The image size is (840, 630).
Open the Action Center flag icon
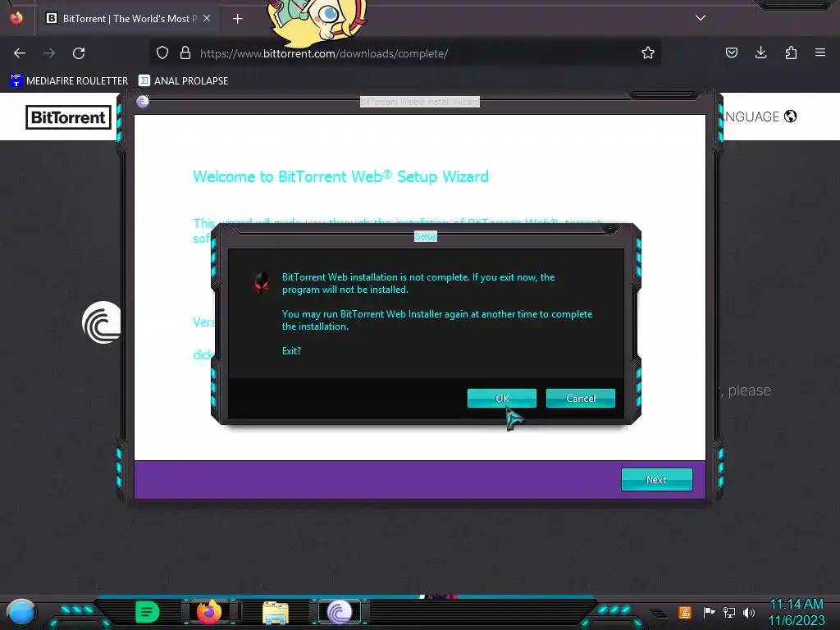point(709,612)
